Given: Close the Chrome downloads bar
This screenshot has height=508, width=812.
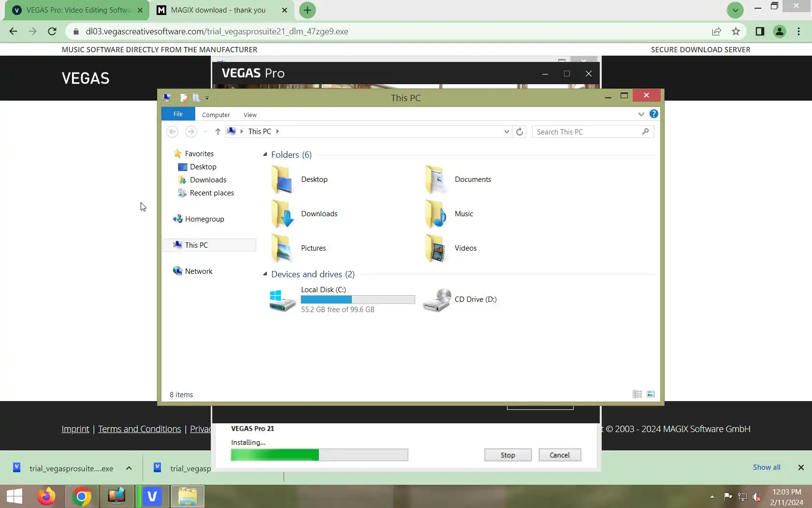Looking at the screenshot, I should pyautogui.click(x=801, y=467).
